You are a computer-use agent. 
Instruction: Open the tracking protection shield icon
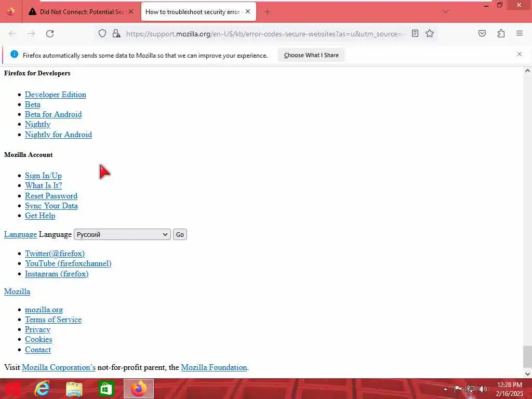[x=102, y=34]
